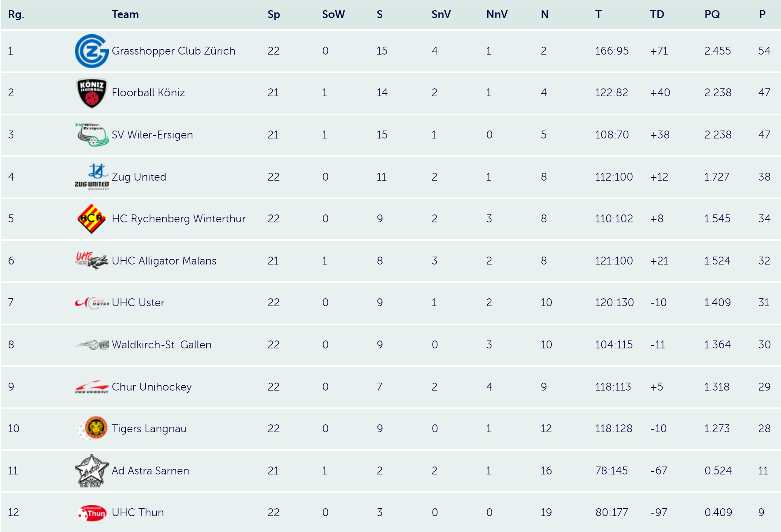Click the Floorball Köniz shield logo

point(92,93)
